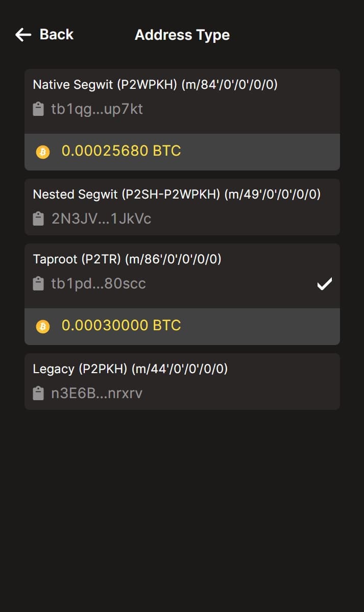
Task: Copy the Legacy address via clipboard icon
Action: coord(38,393)
